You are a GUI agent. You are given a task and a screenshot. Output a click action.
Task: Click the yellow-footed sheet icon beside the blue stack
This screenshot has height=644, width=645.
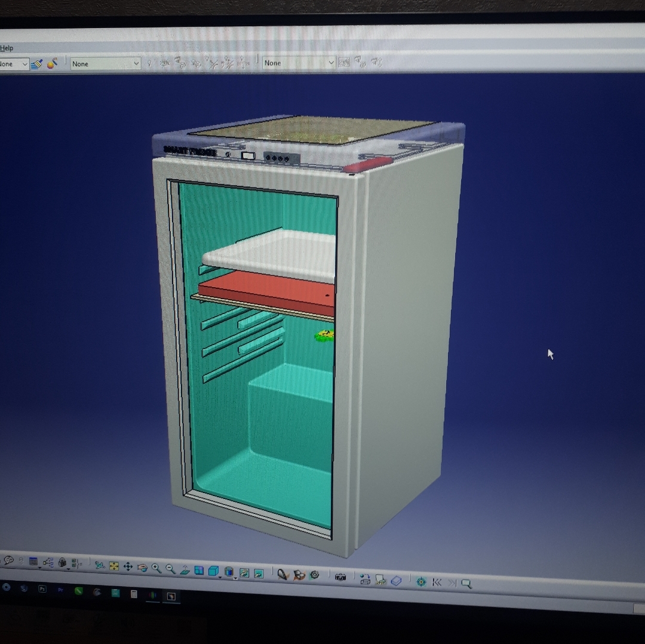coord(380,580)
